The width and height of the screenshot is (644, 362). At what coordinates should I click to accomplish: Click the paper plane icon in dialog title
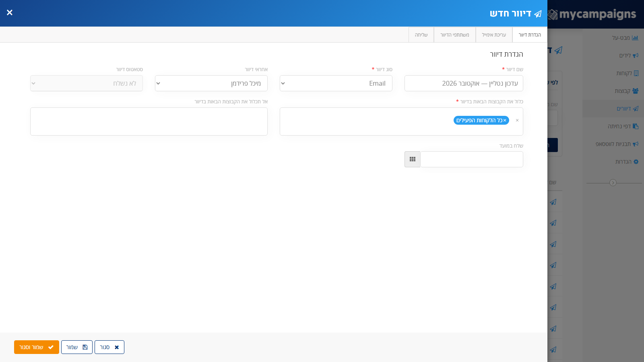click(538, 14)
